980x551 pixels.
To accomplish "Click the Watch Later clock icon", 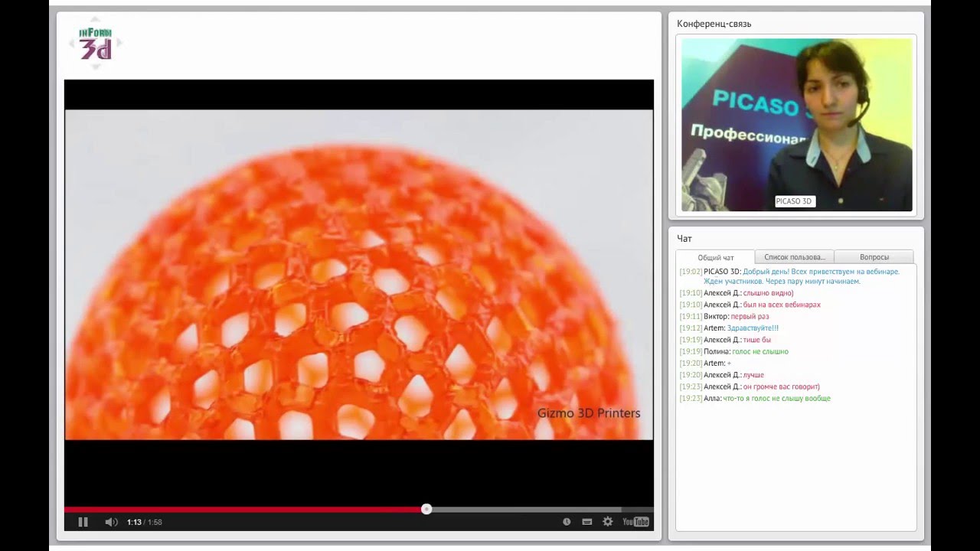I will tap(567, 522).
